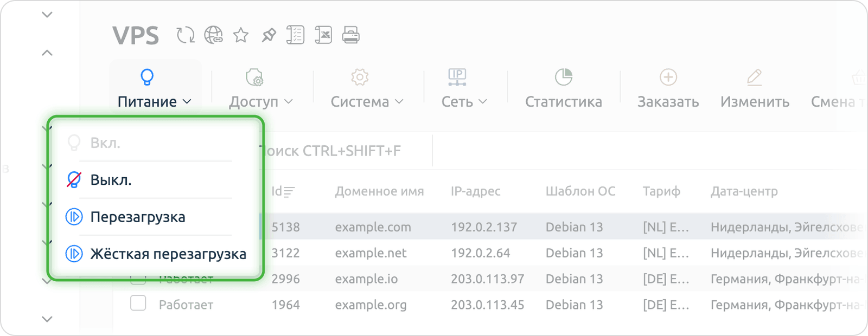Select Выкл. in the power menu

coord(155,180)
